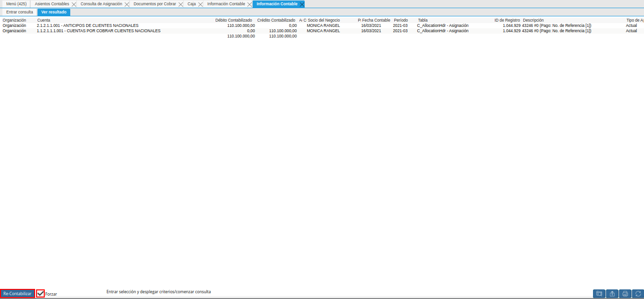The image size is (644, 299).
Task: Click the Período column header
Action: click(x=401, y=20)
